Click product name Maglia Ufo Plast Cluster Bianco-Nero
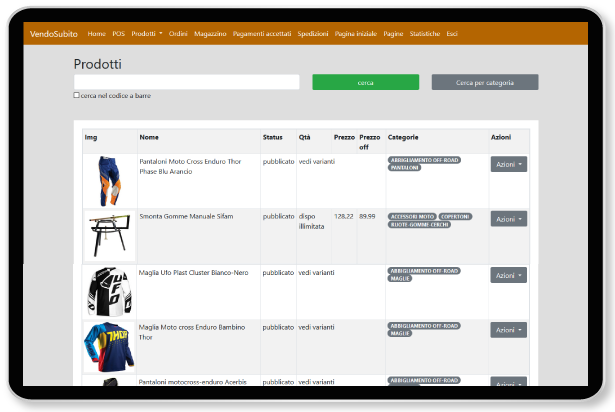Screen dimensions: 615x412 coord(193,272)
